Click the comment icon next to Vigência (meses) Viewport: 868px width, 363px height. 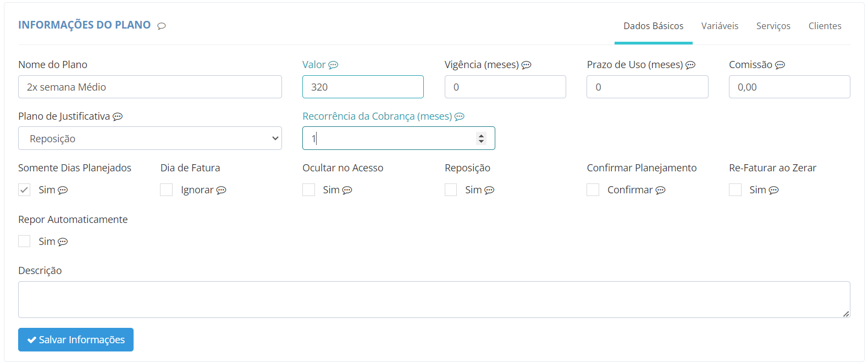[526, 65]
